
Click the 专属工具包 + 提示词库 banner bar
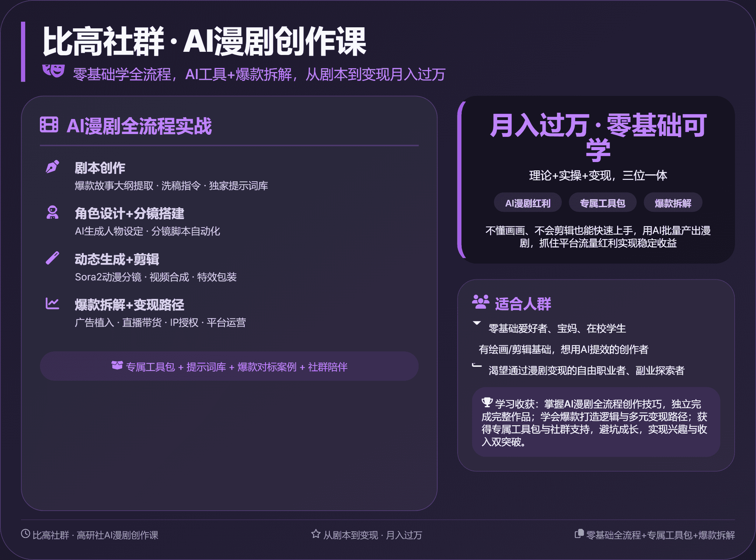click(x=229, y=366)
